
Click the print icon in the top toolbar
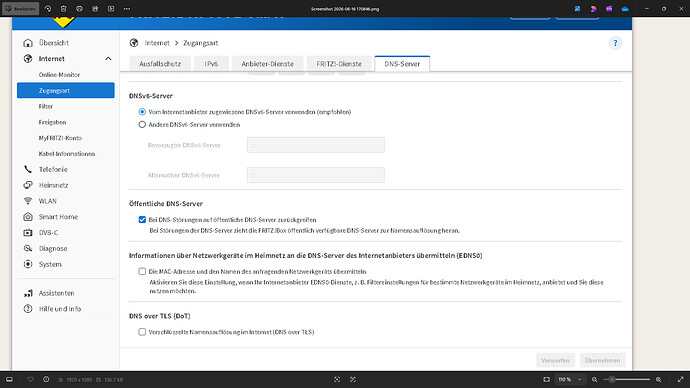79,8
